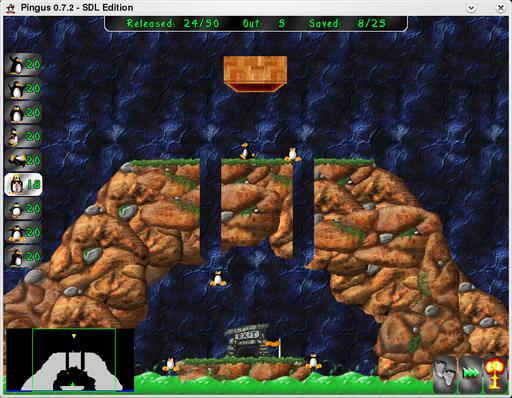Toggle pause using the footprints button
Image resolution: width=512 pixels, height=398 pixels.
pos(445,374)
